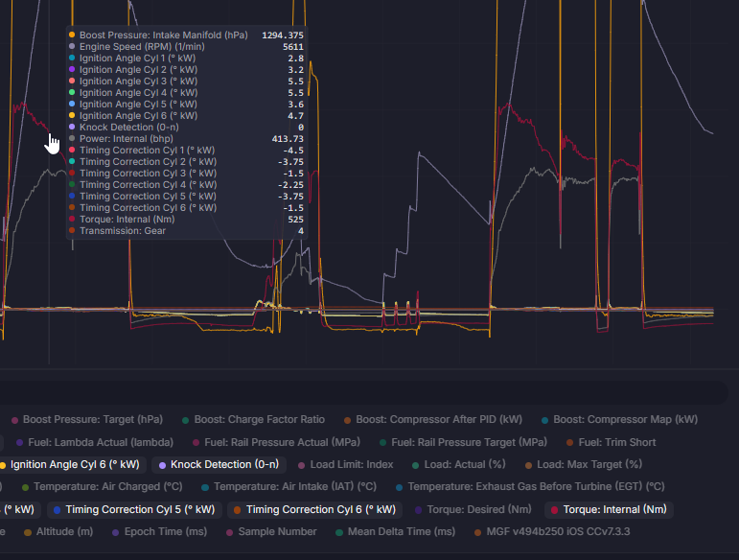Show Fuel: Rail Pressure Actual trace
This screenshot has width=739, height=560.
(277, 442)
